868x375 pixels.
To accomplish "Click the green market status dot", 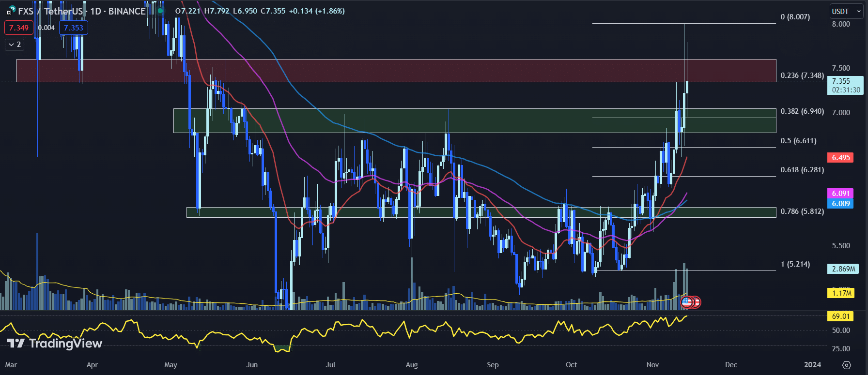I will (160, 11).
